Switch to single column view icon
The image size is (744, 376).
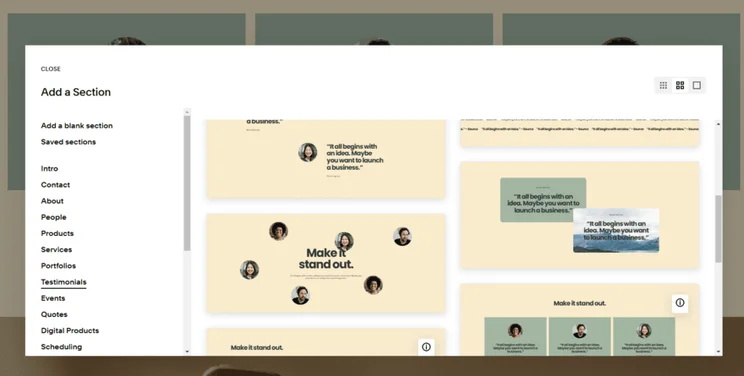(x=697, y=85)
